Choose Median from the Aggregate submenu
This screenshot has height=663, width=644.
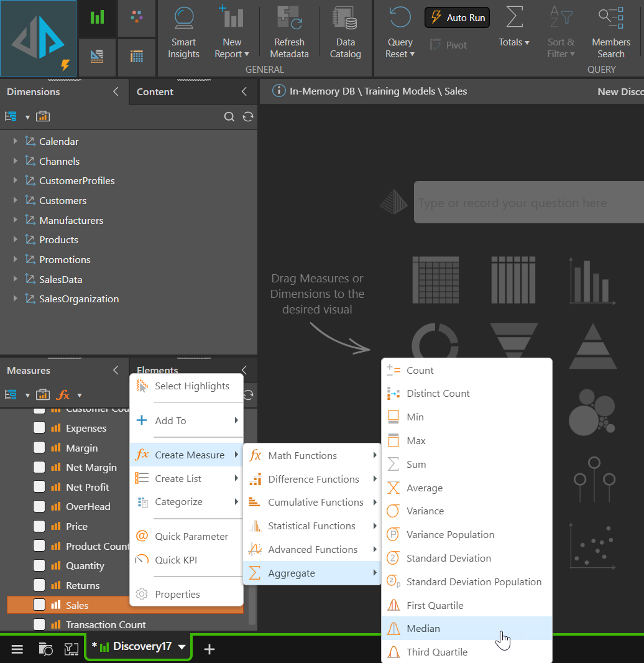(423, 628)
